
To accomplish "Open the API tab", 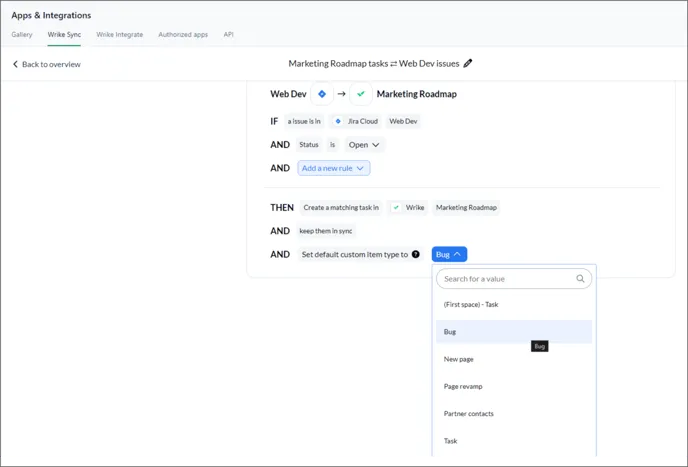I will coord(229,35).
